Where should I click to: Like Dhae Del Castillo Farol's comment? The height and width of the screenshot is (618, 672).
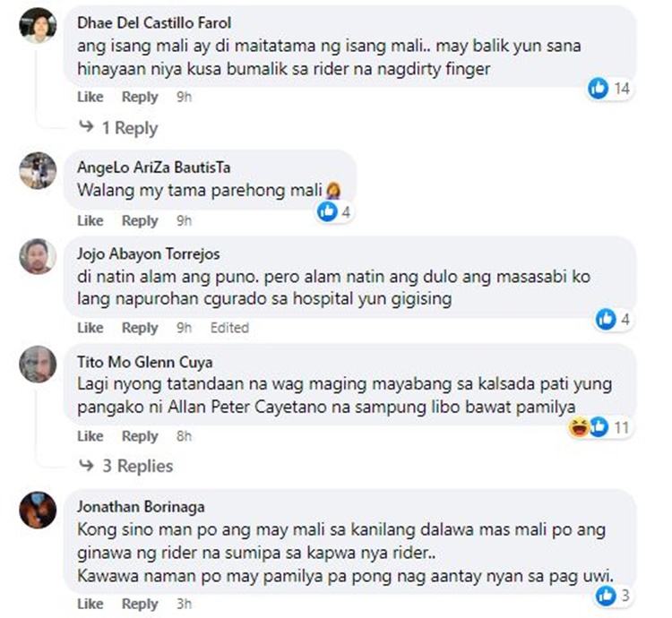(90, 97)
